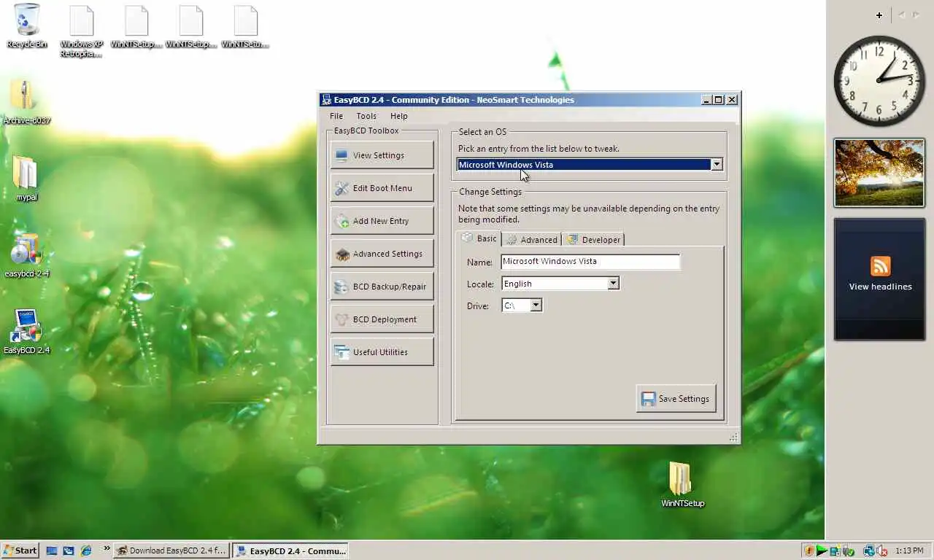Click the sidebar clock gadget

(879, 80)
